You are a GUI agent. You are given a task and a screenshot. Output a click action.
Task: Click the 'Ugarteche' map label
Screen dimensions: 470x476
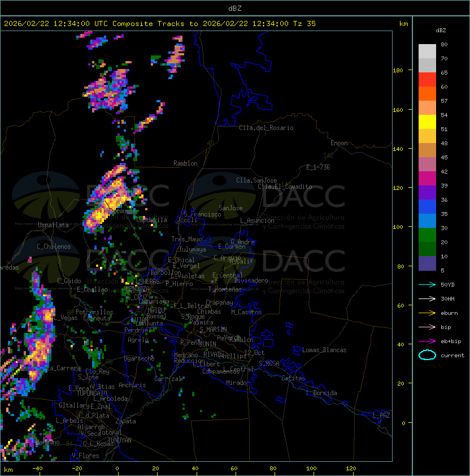[x=140, y=358]
